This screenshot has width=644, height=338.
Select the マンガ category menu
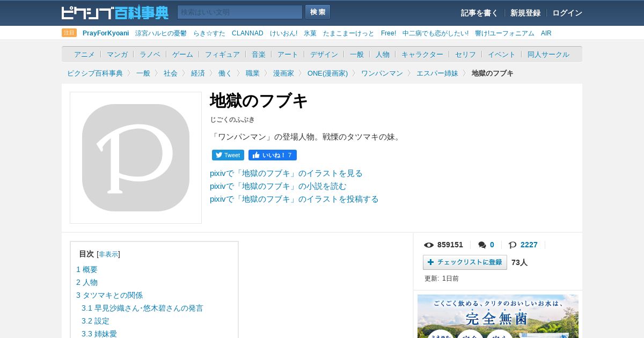(117, 54)
